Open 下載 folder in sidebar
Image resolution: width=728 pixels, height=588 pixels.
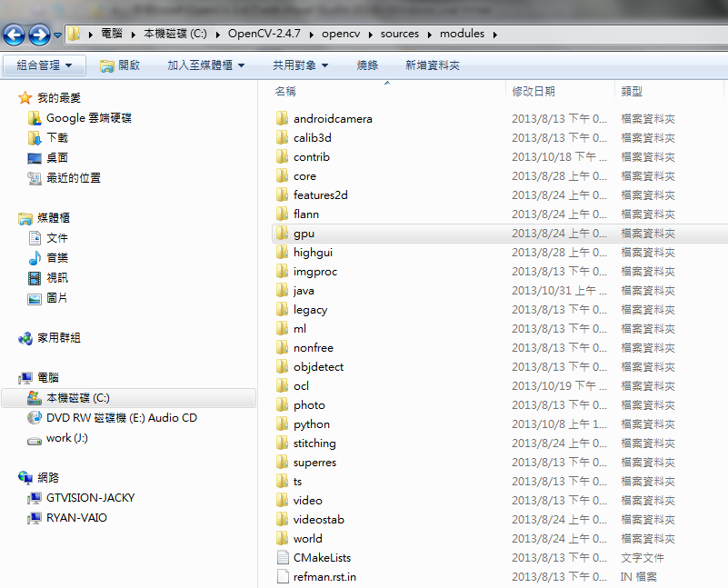48,138
